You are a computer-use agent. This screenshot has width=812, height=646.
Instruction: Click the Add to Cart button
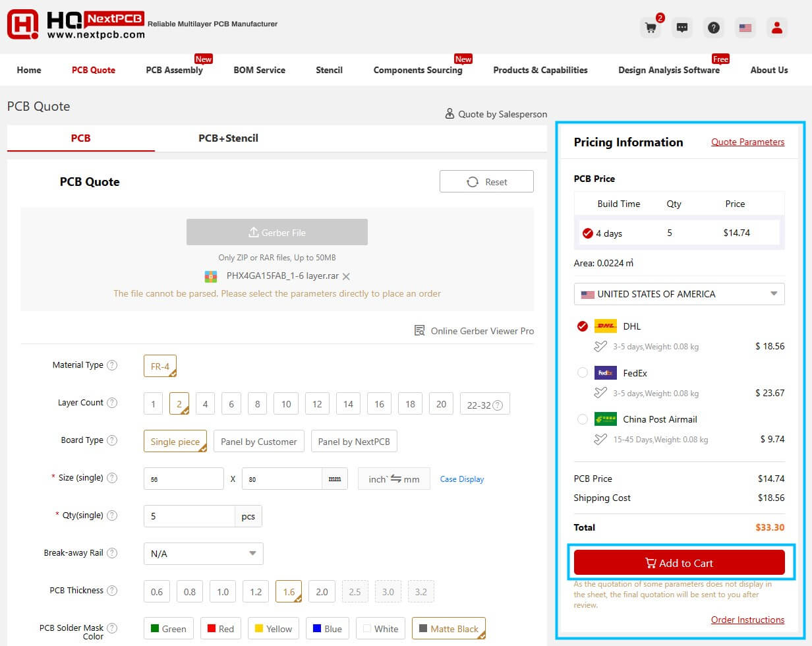pos(679,563)
